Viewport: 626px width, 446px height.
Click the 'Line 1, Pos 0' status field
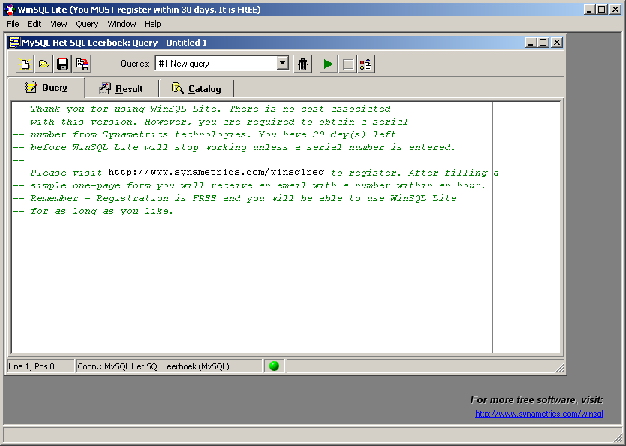click(x=40, y=366)
